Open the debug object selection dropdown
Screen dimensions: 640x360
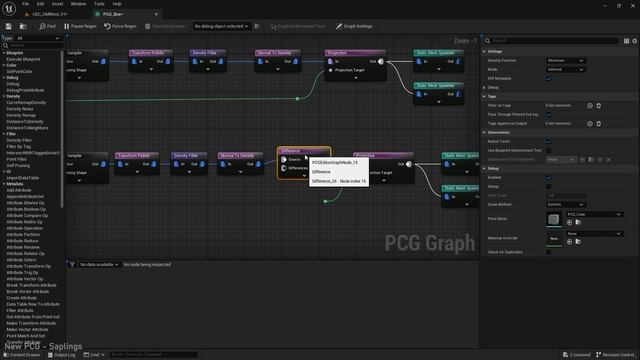tap(221, 26)
